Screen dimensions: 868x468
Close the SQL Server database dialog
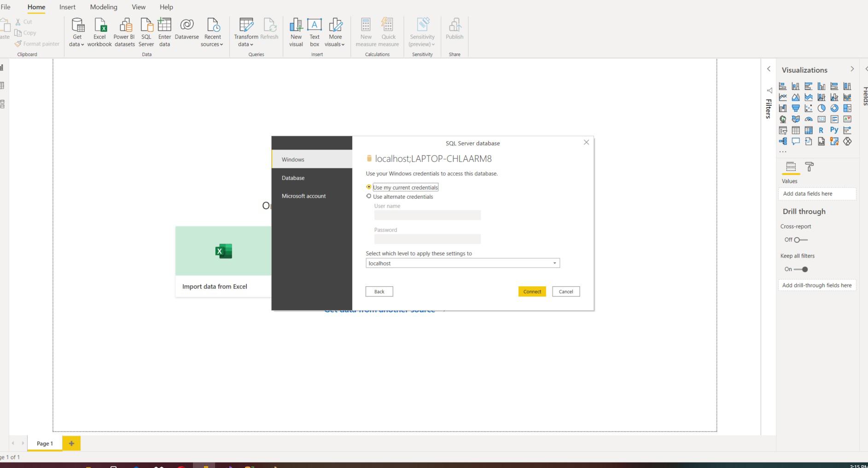click(x=586, y=142)
